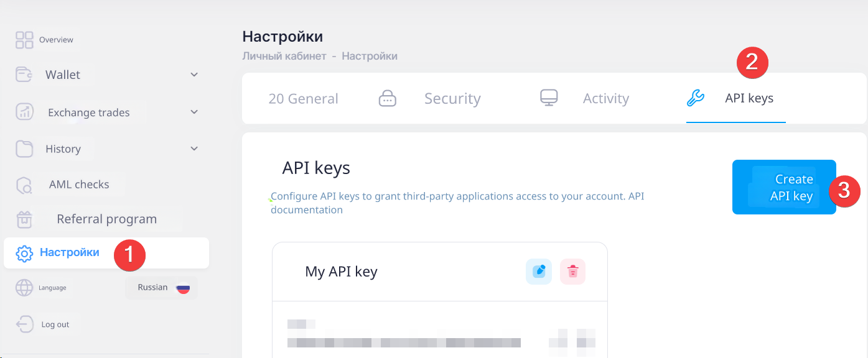This screenshot has height=358, width=868.
Task: Expand the Exchange trades submenu chevron
Action: tap(194, 112)
